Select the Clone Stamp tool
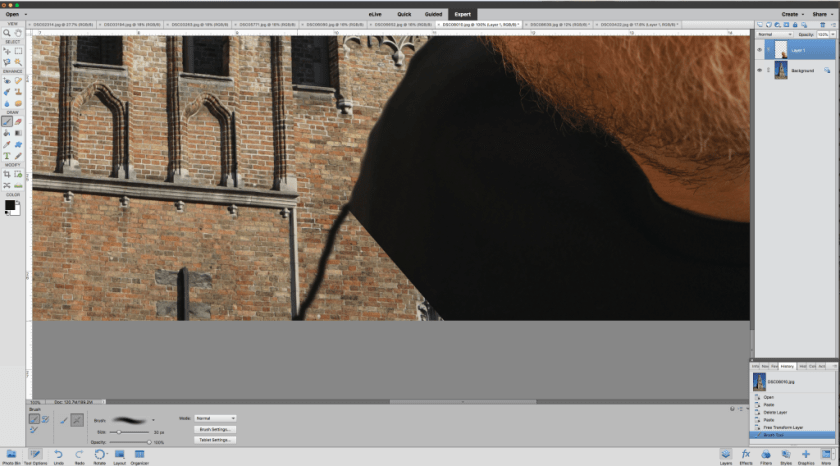 coord(18,92)
